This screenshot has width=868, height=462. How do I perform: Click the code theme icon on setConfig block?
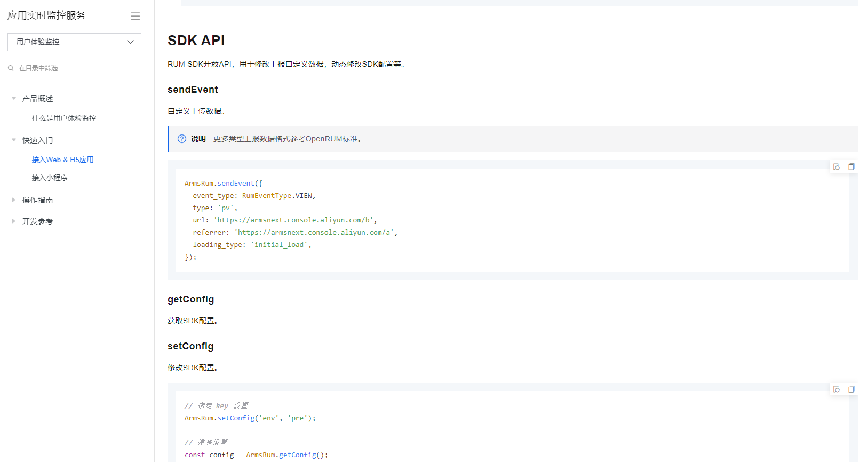(837, 389)
